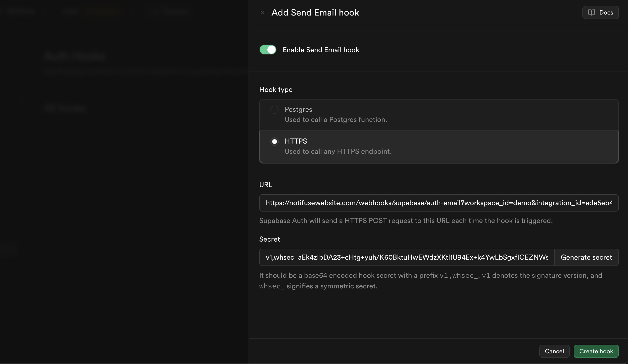Image resolution: width=628 pixels, height=364 pixels.
Task: Click the Enable Send Email hook label
Action: tap(321, 50)
